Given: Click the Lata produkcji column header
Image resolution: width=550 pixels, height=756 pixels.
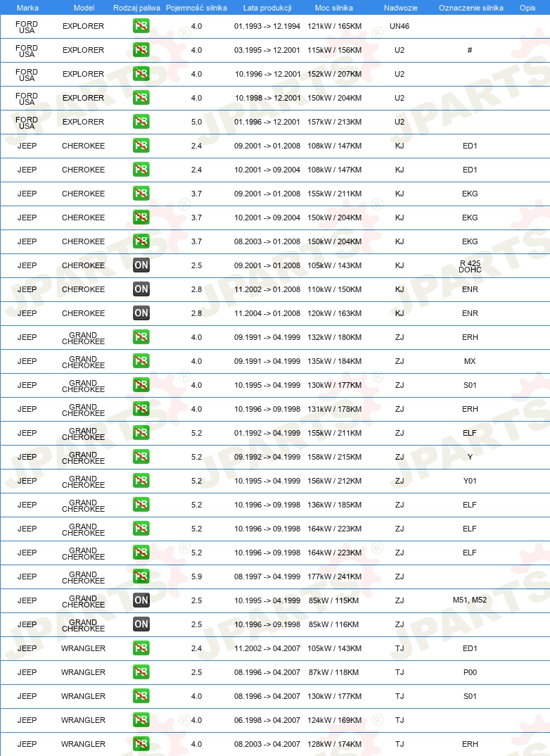Looking at the screenshot, I should [x=267, y=8].
